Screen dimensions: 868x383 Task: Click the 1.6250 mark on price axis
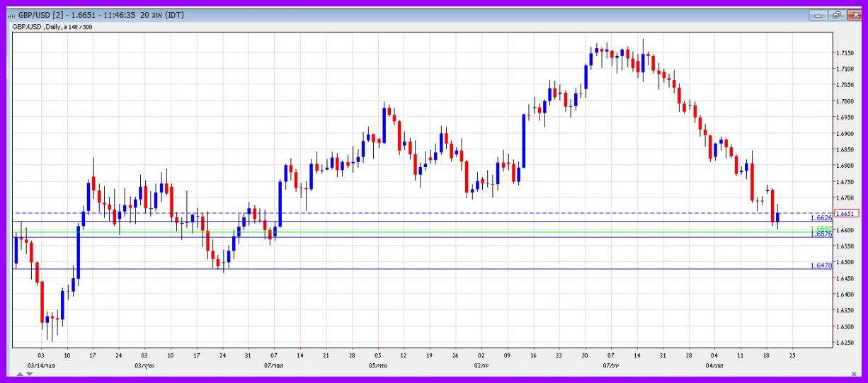(845, 343)
